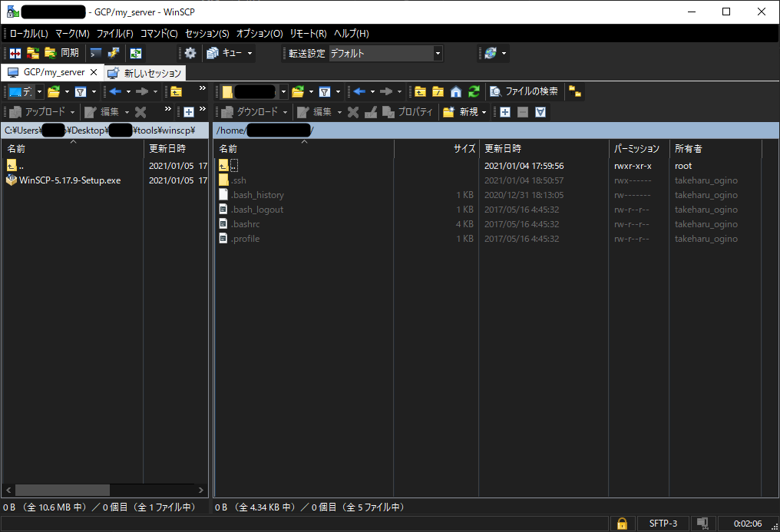Screen dimensions: 780x532
Task: Click the remote panel open directory icon
Action: 297,91
